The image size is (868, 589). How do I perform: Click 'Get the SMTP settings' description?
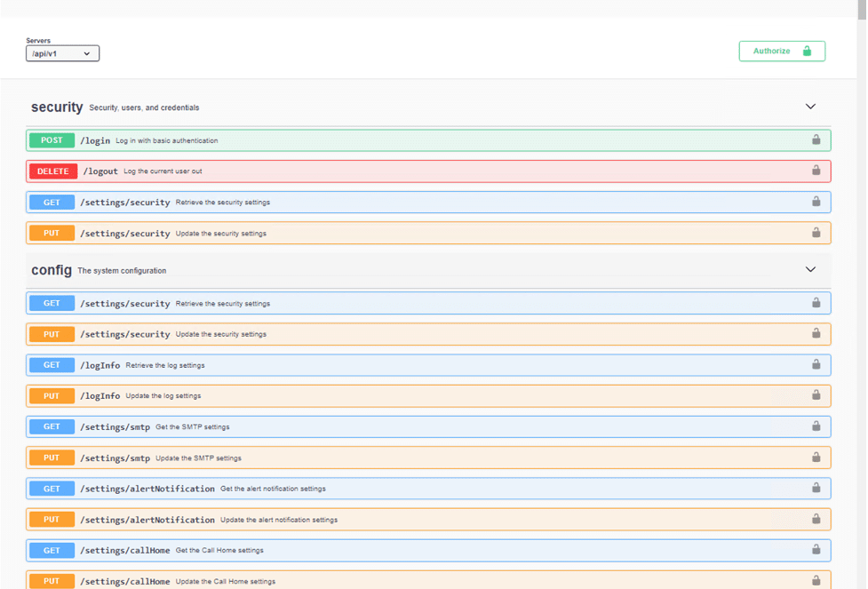coord(193,426)
